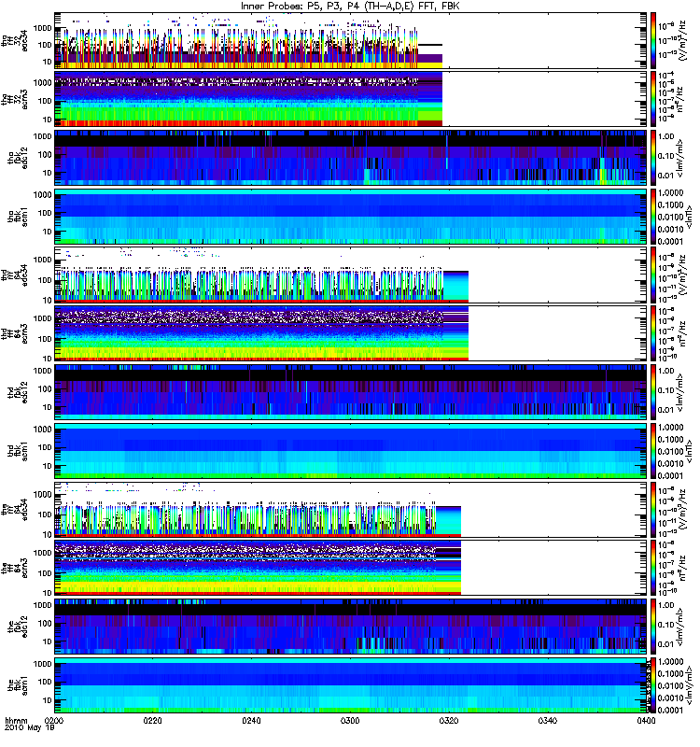Select the tha fff 32 scm3 spectrogram panel
Viewport: 700px width, 747px height.
click(351, 99)
